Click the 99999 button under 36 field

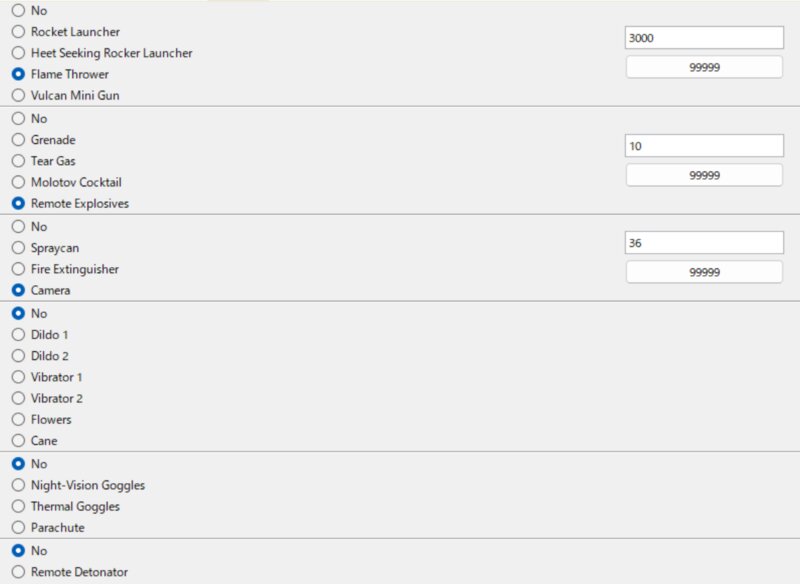[x=704, y=272]
